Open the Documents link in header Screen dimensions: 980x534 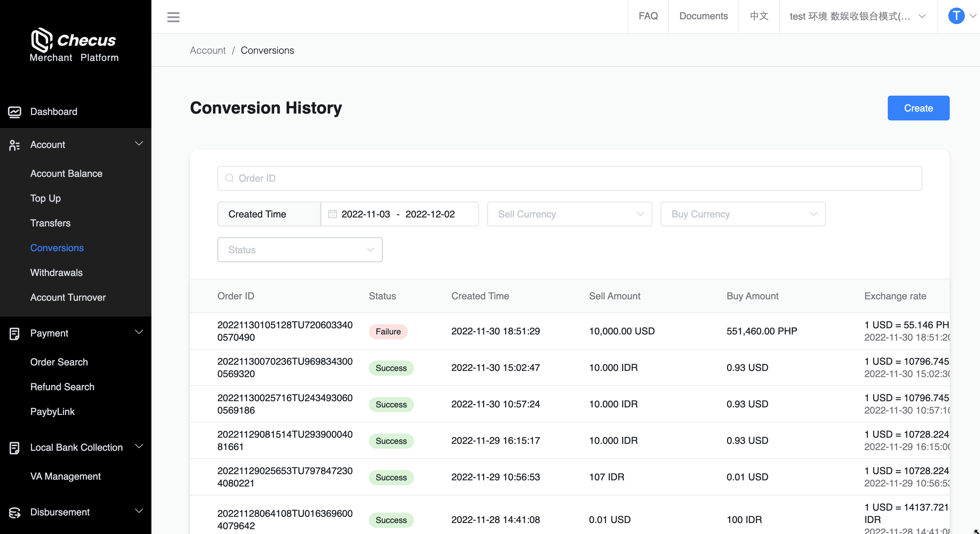point(703,17)
